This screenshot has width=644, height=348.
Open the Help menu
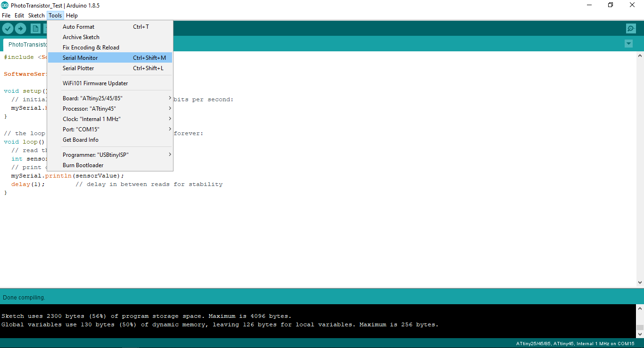pos(72,16)
